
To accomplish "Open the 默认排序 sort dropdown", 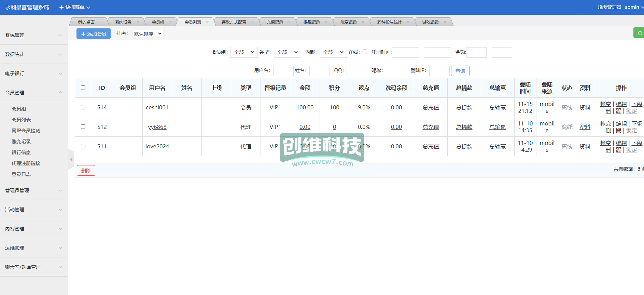I will pyautogui.click(x=148, y=33).
